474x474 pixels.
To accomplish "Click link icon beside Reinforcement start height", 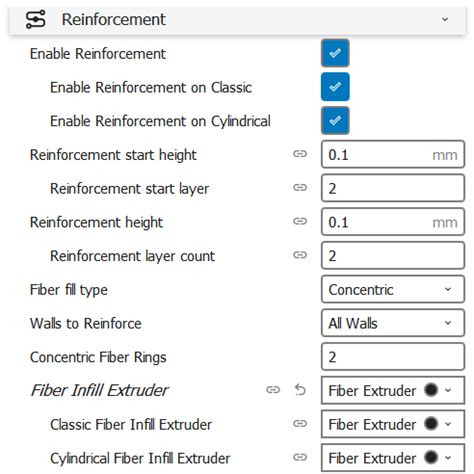I will click(300, 154).
